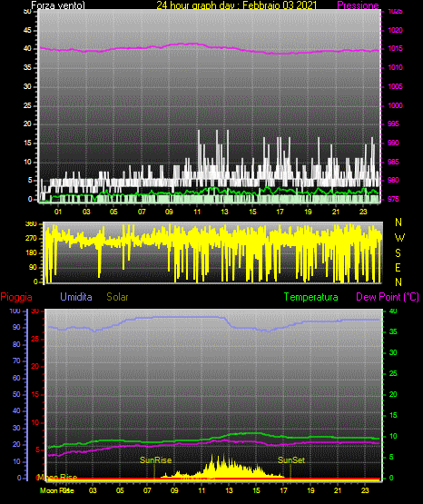Click the green 'Temperatura' legend label
This screenshot has width=423, height=504.
(x=310, y=297)
